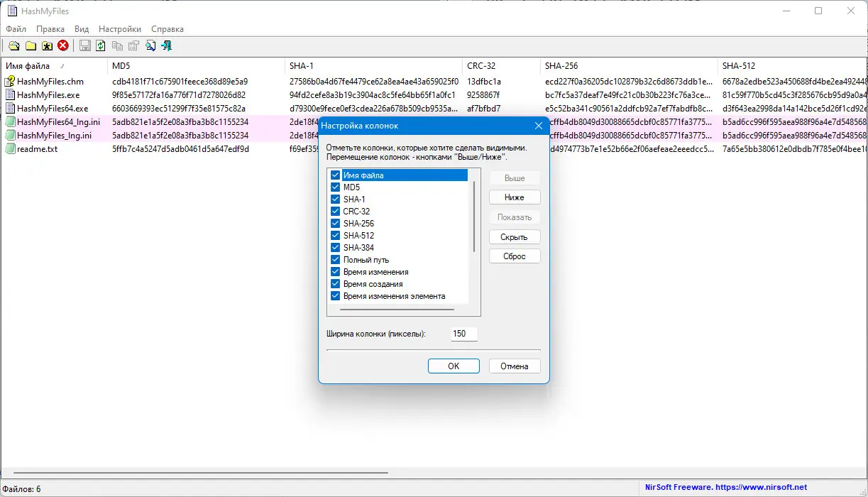The image size is (868, 497).
Task: Open the Справка menu
Action: pos(167,29)
